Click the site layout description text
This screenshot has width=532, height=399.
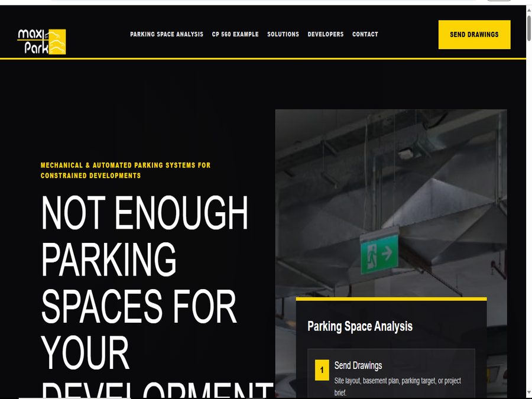tap(398, 387)
